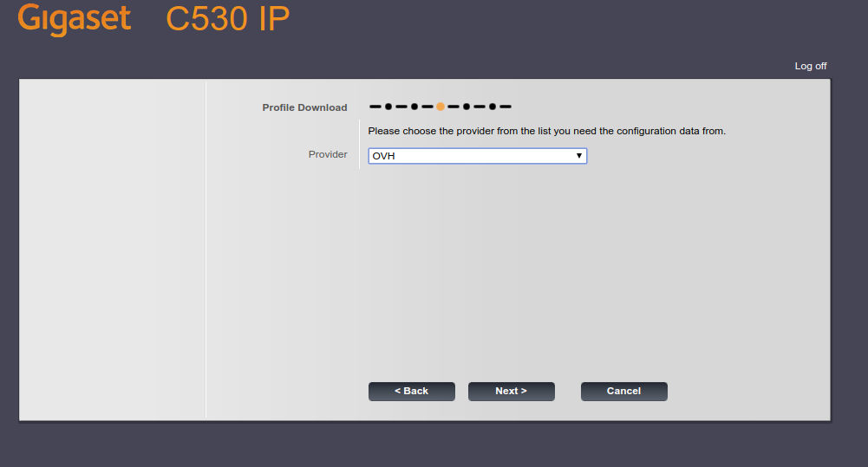The image size is (868, 467).
Task: Select the second progress step dot
Action: 414,107
